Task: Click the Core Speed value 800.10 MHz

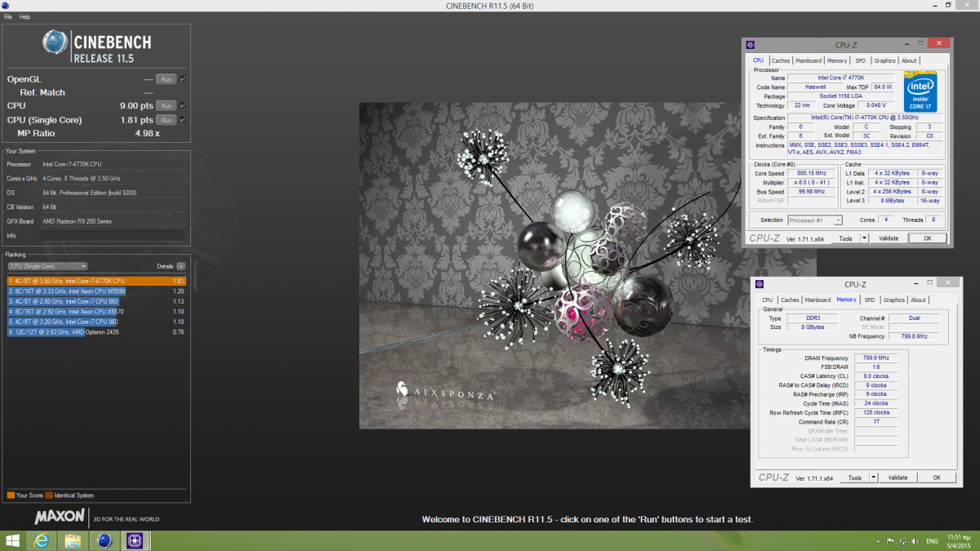Action: tap(811, 173)
